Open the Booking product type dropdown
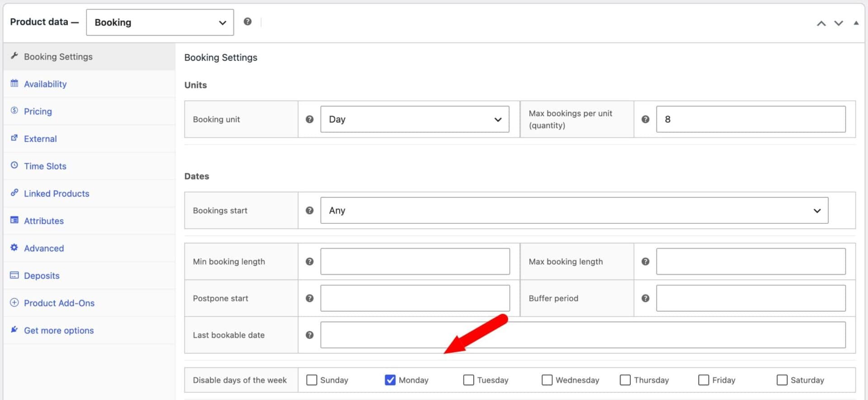868x400 pixels. [x=160, y=23]
